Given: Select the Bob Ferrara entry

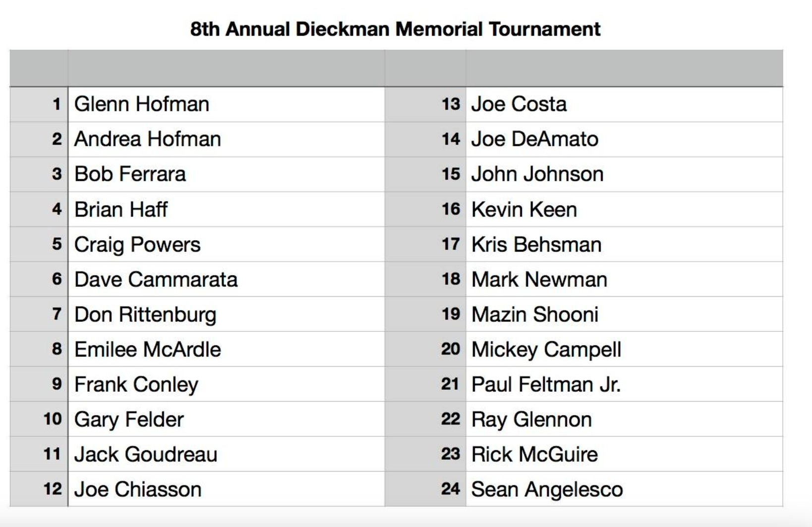Looking at the screenshot, I should pyautogui.click(x=226, y=174).
